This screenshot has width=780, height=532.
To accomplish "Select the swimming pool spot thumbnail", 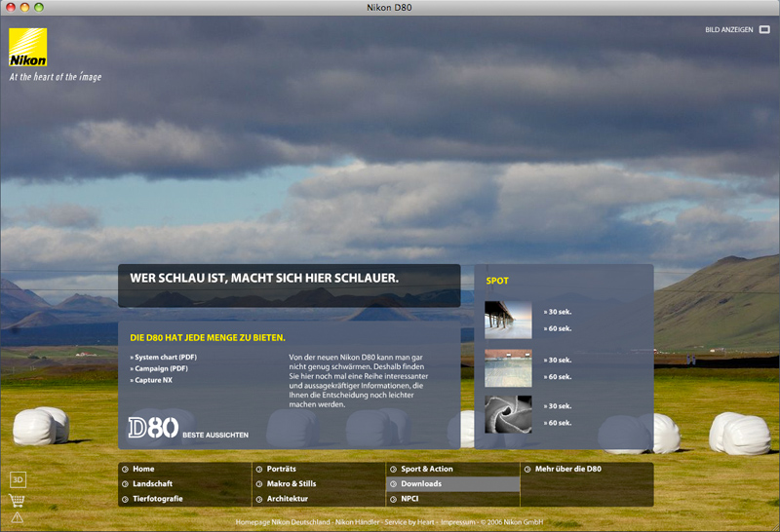I will [508, 368].
